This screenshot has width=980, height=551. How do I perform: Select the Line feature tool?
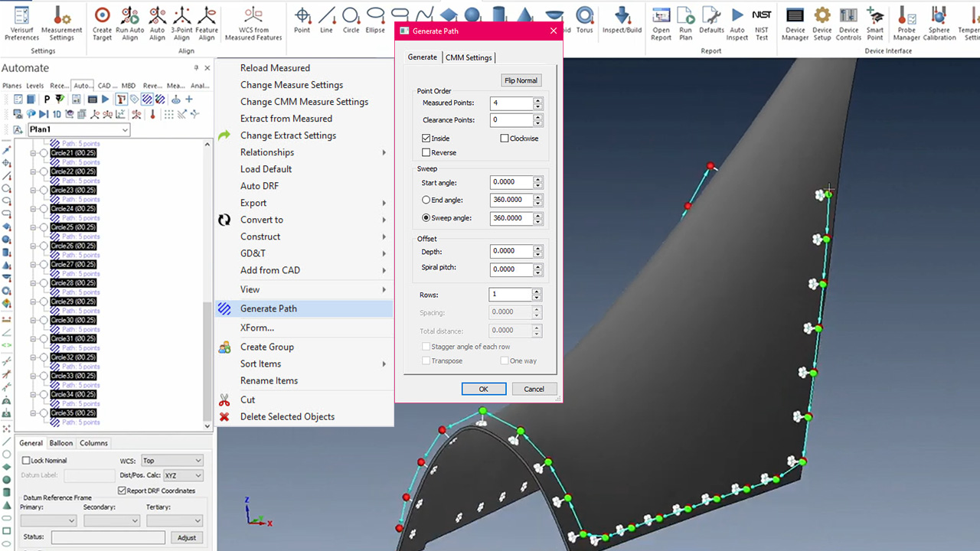327,21
